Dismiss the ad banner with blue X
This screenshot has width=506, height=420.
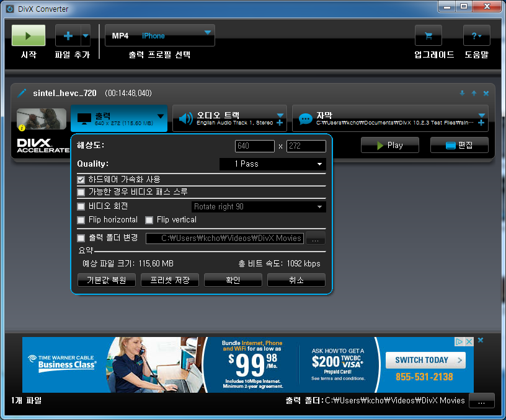[481, 340]
